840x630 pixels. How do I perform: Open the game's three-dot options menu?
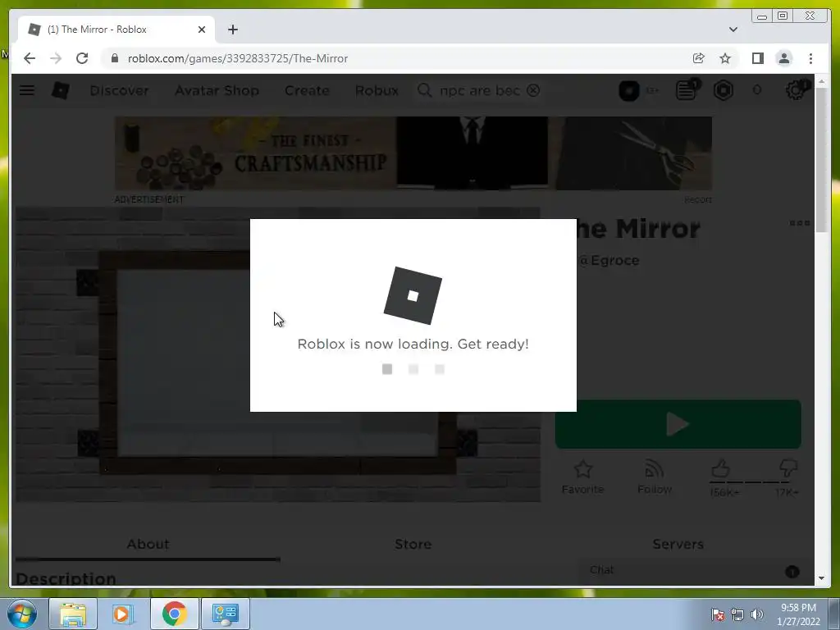click(799, 223)
